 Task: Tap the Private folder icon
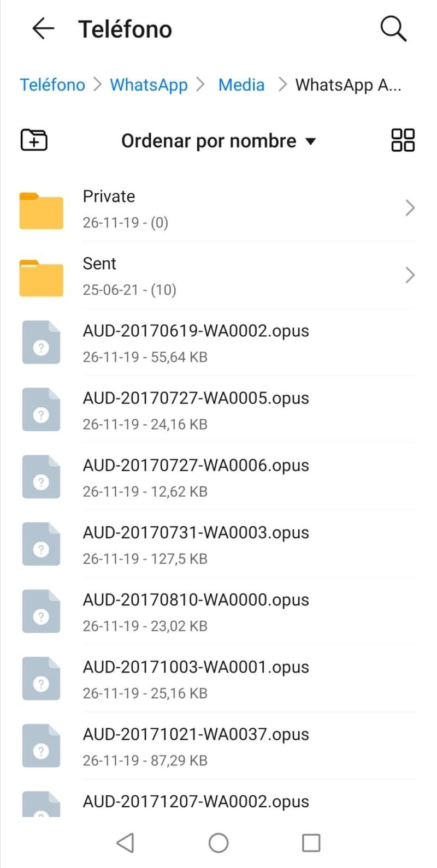(x=42, y=210)
